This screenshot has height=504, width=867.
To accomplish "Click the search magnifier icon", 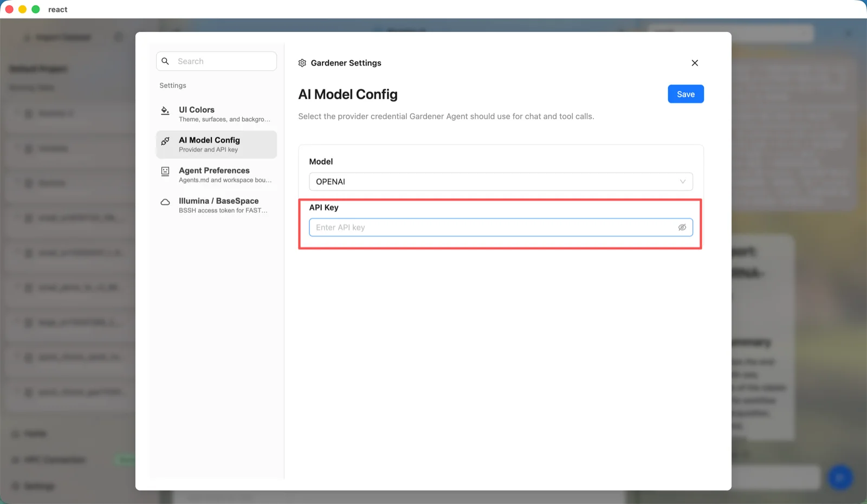I will point(165,61).
